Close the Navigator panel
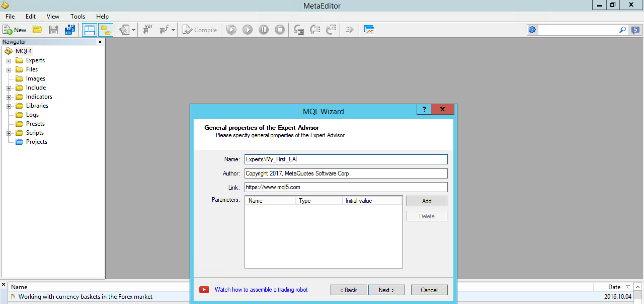Image resolution: width=644 pixels, height=304 pixels. (x=100, y=42)
